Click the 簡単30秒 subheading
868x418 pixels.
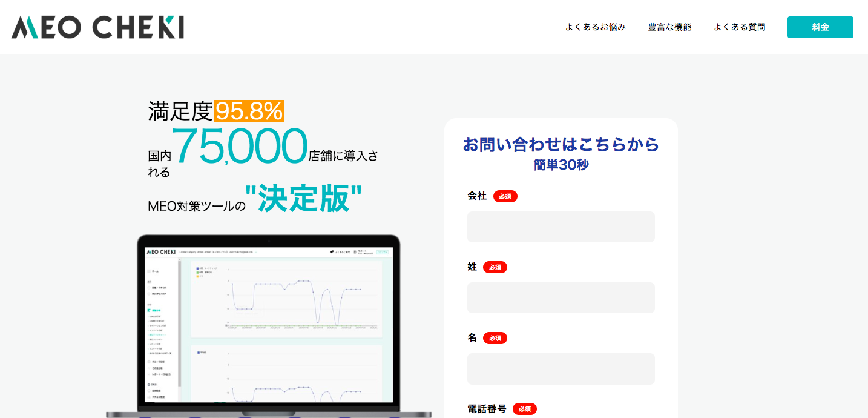point(561,165)
